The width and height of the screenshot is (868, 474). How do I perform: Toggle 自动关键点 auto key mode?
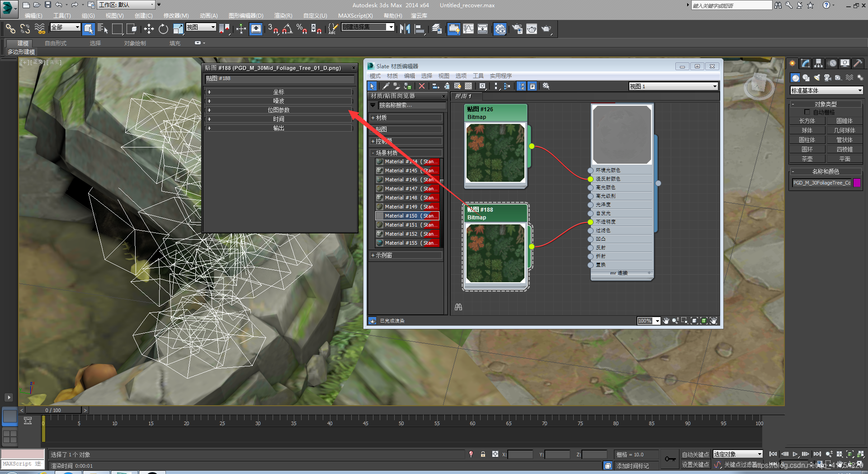[x=695, y=454]
